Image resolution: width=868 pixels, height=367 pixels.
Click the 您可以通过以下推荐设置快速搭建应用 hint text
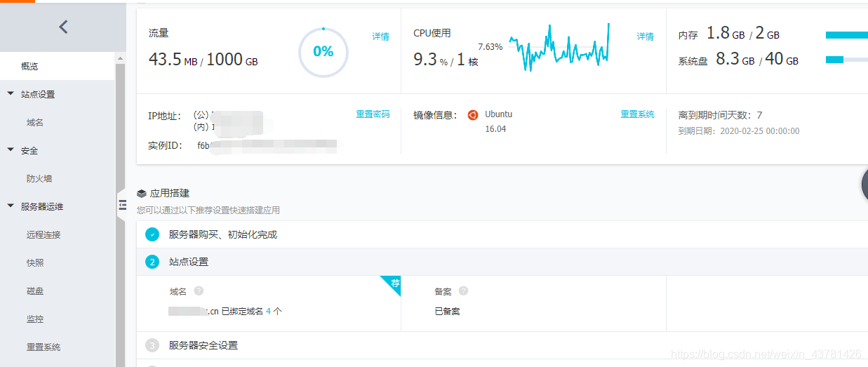pos(208,210)
